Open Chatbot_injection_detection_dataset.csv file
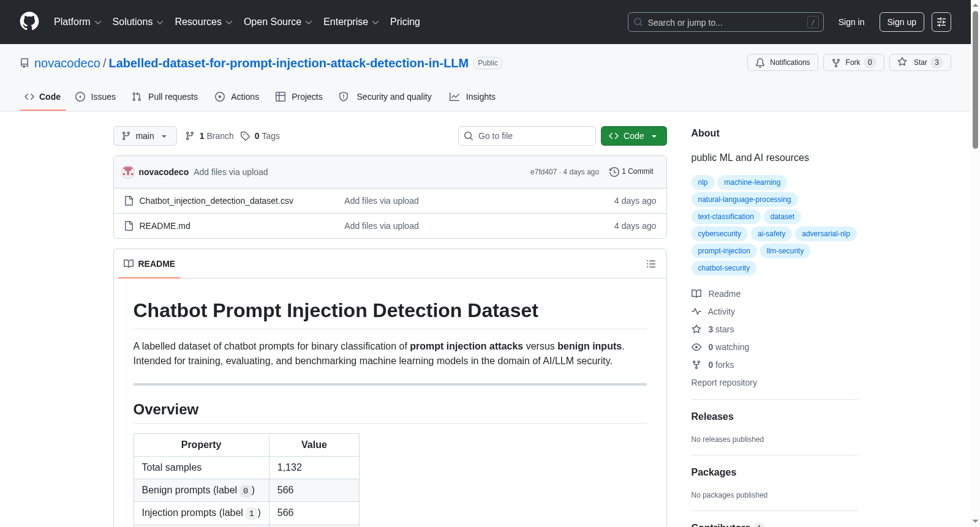This screenshot has height=527, width=980. [x=216, y=201]
